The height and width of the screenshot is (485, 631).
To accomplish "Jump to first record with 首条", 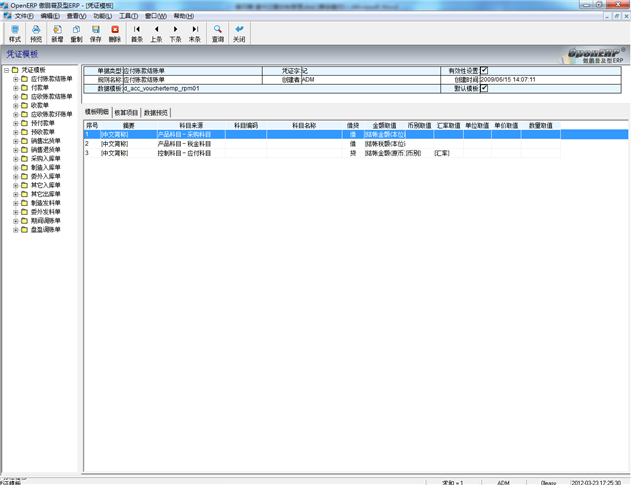I will click(136, 33).
